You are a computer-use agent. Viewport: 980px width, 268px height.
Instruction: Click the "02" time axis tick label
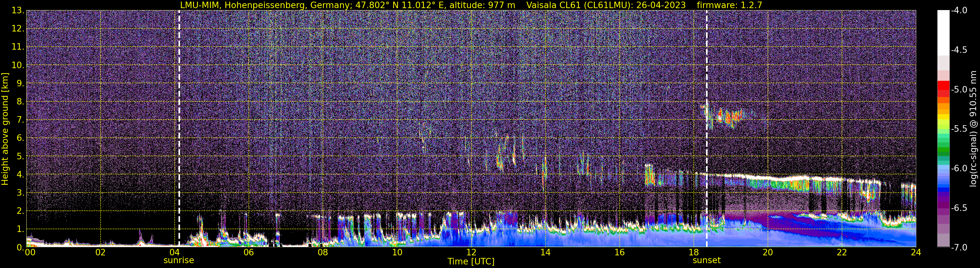pyautogui.click(x=100, y=252)
